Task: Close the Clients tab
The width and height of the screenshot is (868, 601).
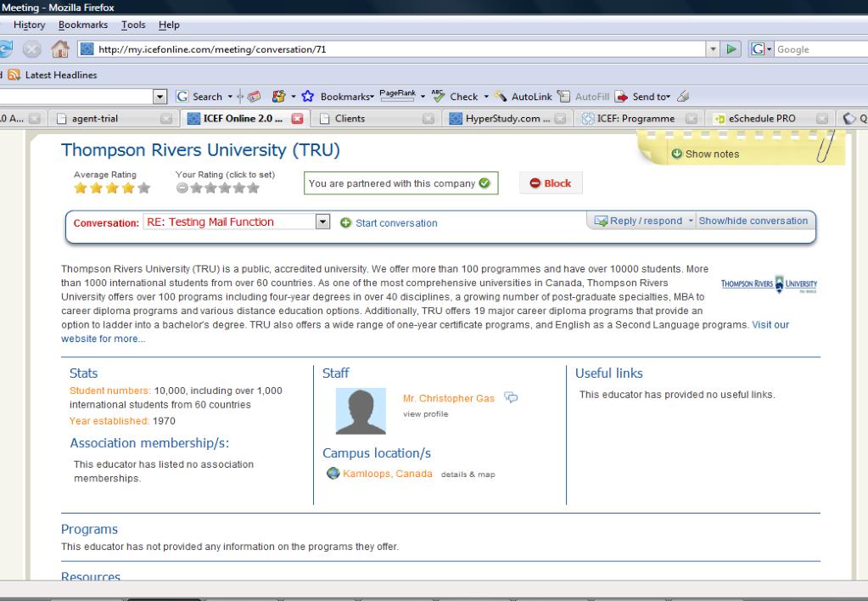Action: click(x=428, y=119)
